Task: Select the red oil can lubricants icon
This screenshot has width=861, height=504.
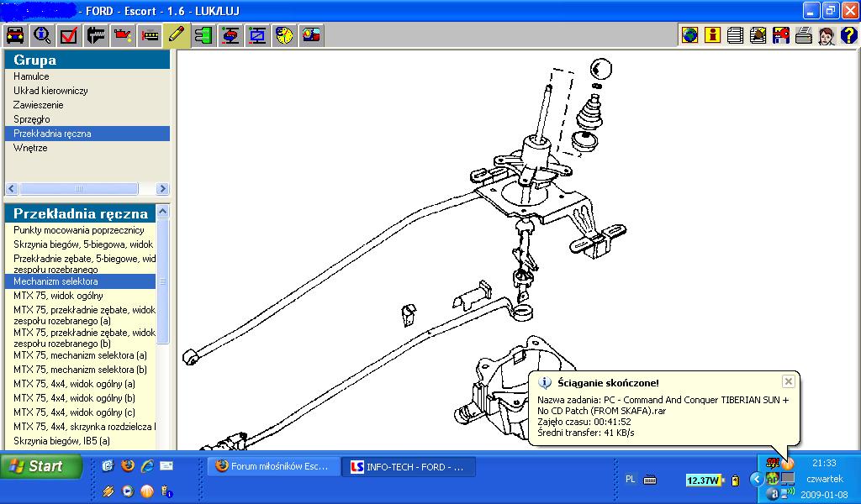Action: (x=123, y=35)
